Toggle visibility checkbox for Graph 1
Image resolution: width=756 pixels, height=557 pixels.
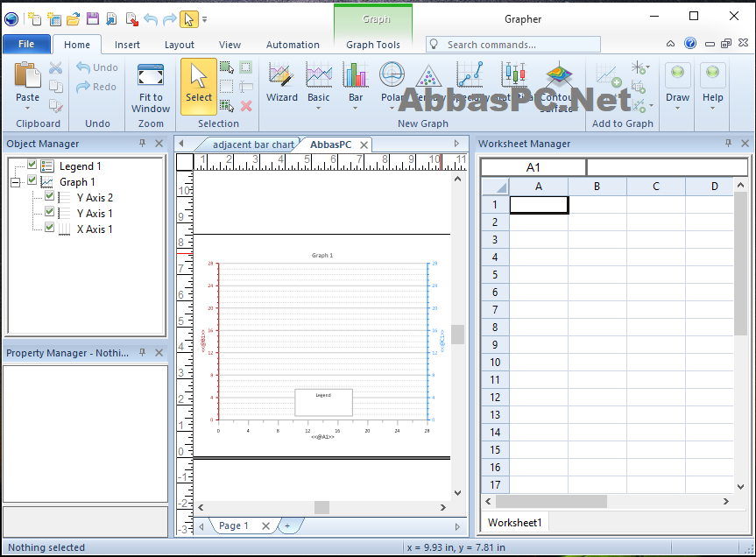[32, 180]
